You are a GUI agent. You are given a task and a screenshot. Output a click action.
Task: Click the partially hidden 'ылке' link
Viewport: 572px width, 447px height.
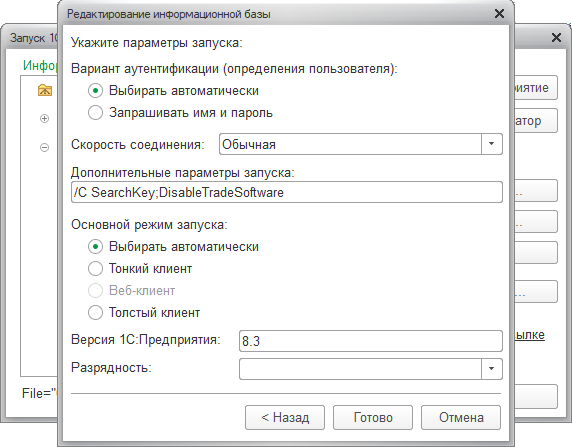[x=530, y=335]
